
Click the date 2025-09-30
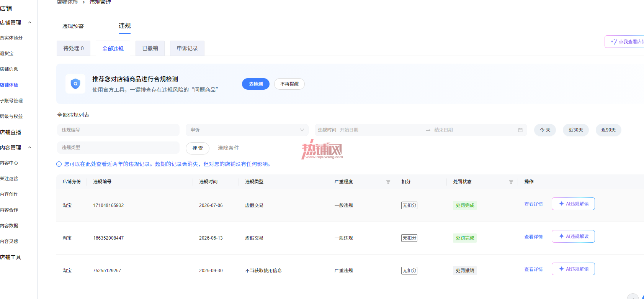click(x=211, y=271)
